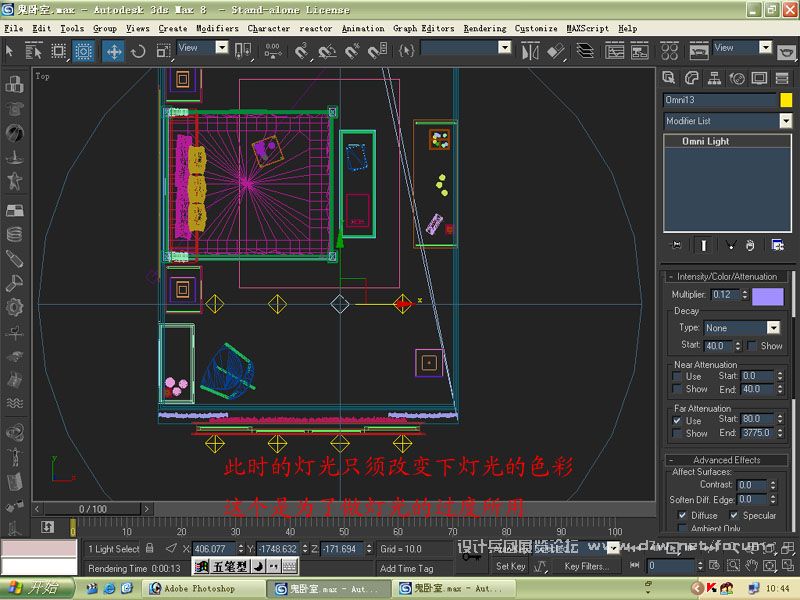This screenshot has width=800, height=600.
Task: Click the Multiplier spinner arrows
Action: [745, 294]
